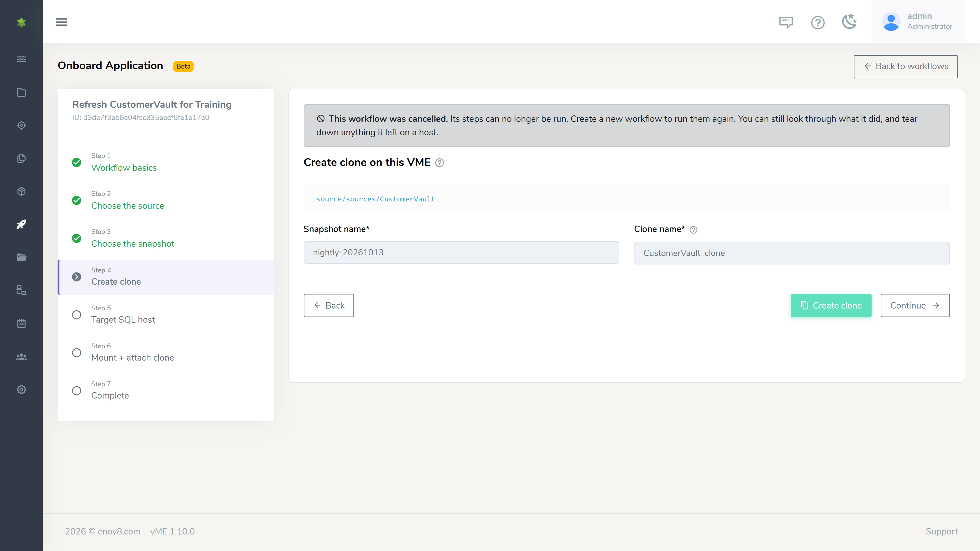Viewport: 980px width, 551px height.
Task: Click the green enov8 logo icon
Action: (x=21, y=22)
